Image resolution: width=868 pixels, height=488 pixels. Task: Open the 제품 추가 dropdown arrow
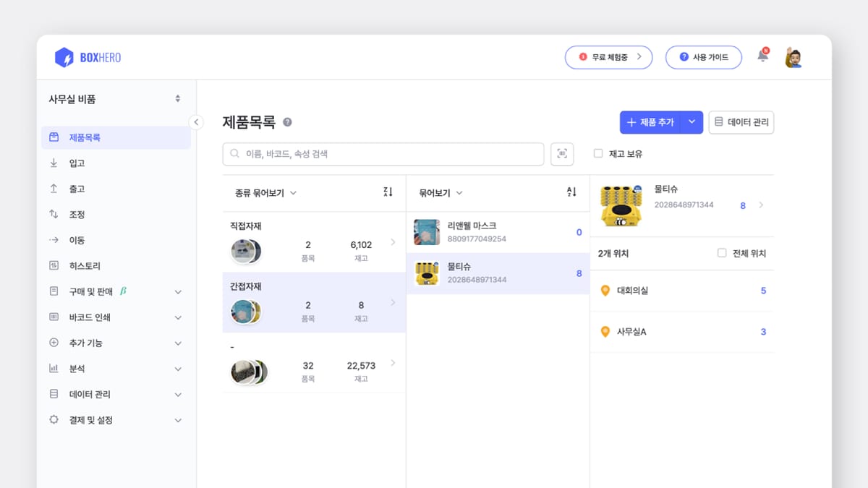click(692, 122)
